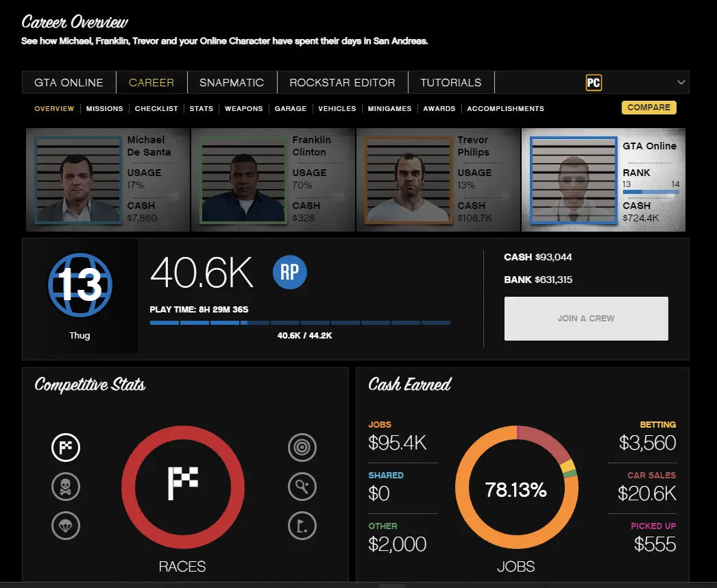Switch to the SNAPMATIC tab
Viewport: 717px width, 588px height.
[232, 82]
